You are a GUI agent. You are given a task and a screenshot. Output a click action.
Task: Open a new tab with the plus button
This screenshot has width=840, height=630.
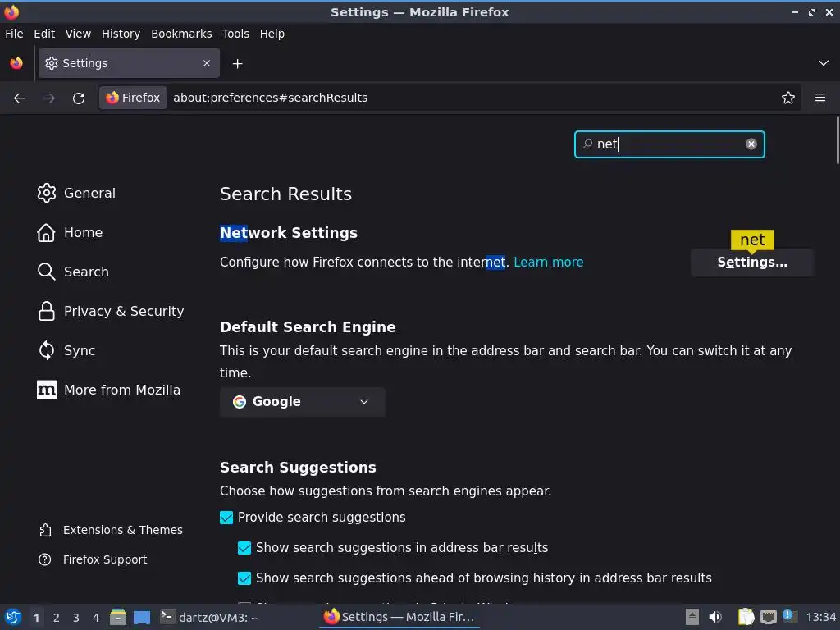[237, 64]
